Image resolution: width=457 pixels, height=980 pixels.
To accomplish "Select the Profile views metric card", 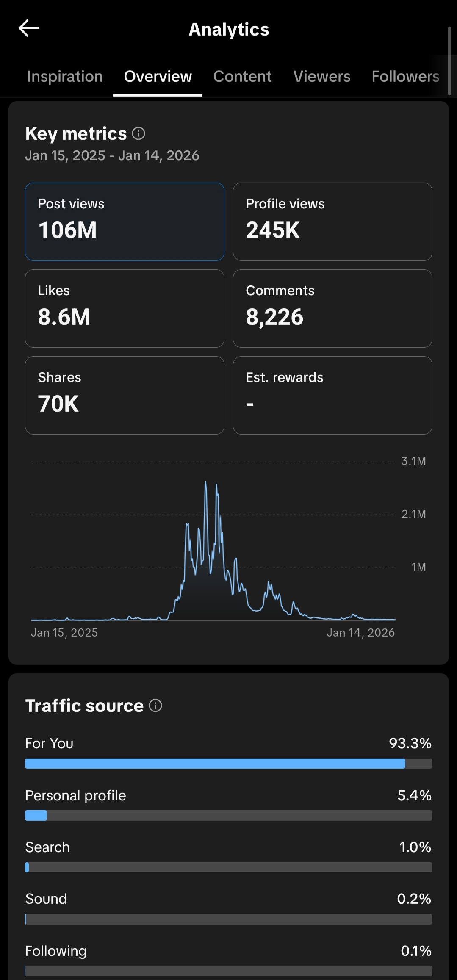I will [x=332, y=221].
